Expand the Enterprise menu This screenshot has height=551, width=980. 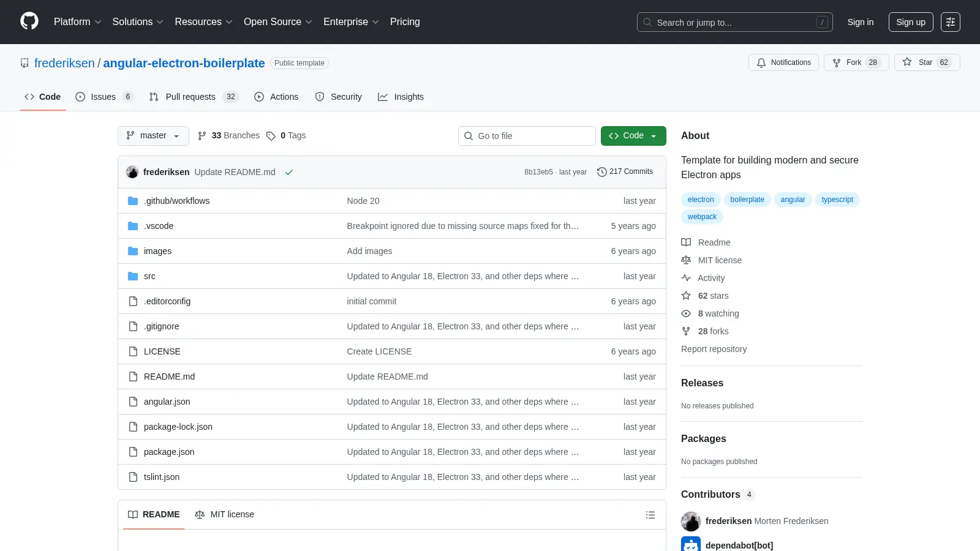(351, 22)
